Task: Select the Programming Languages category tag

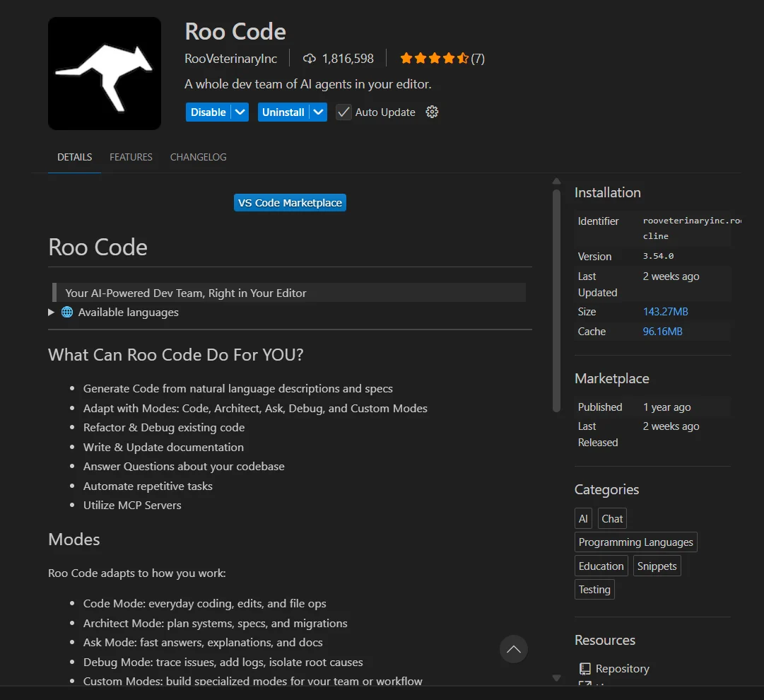Action: (636, 542)
